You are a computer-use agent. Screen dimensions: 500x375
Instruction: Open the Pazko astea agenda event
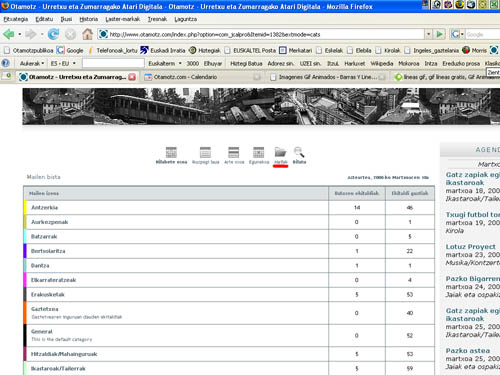pos(468,351)
